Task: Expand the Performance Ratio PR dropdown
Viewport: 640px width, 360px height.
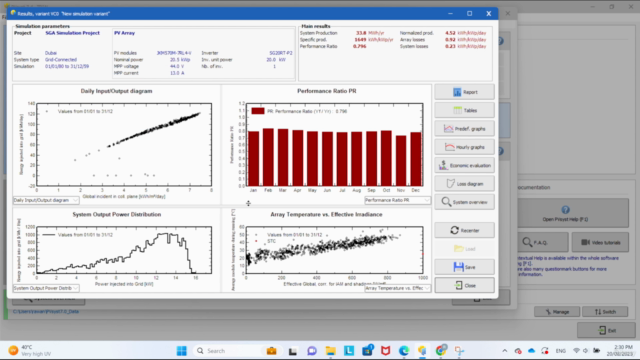Action: pyautogui.click(x=397, y=200)
